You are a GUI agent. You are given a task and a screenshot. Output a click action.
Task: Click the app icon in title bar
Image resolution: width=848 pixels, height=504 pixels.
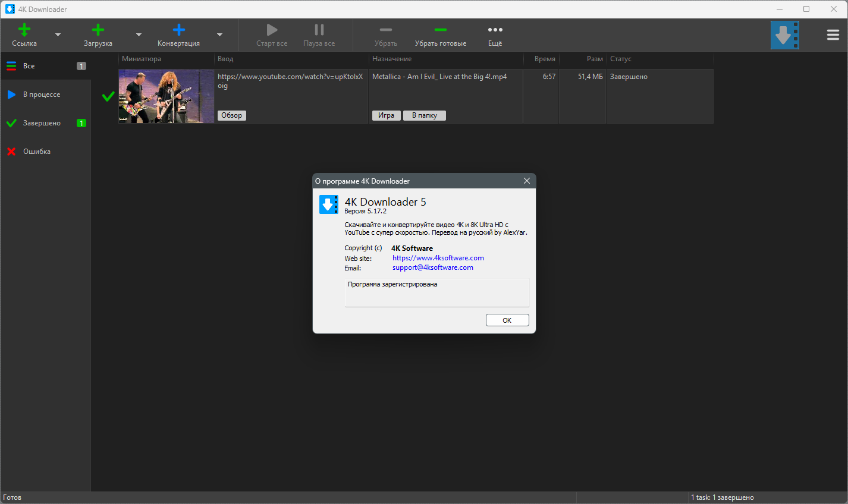coord(10,9)
